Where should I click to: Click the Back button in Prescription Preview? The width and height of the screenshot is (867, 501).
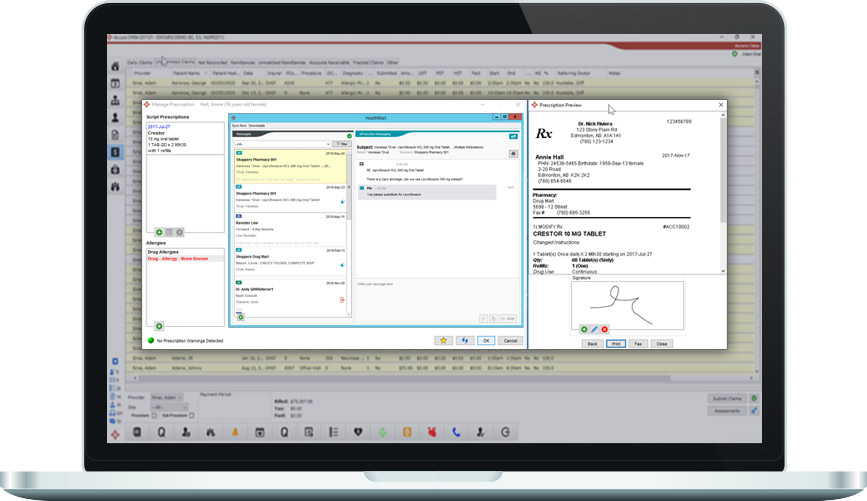pos(592,343)
